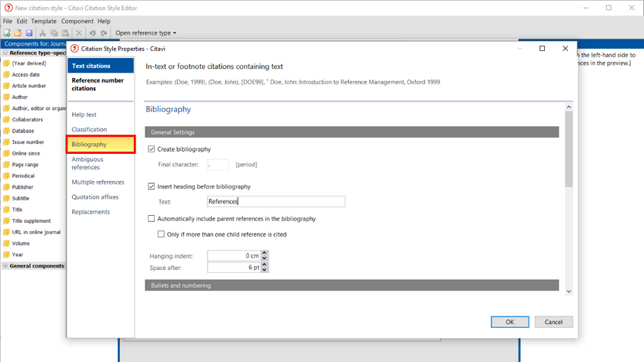644x362 pixels.
Task: Open the File menu
Action: [8, 21]
